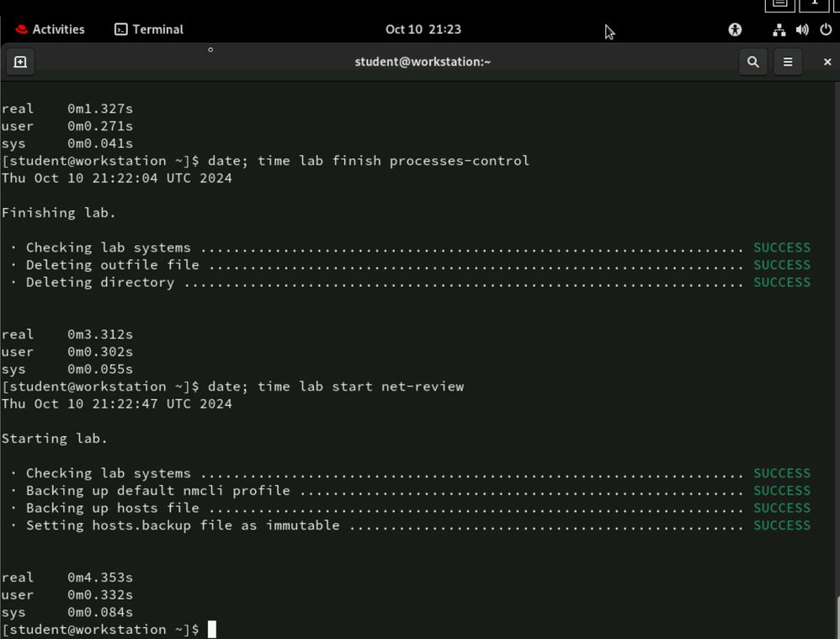Open the clock showing Oct 10 21:23

tap(423, 29)
